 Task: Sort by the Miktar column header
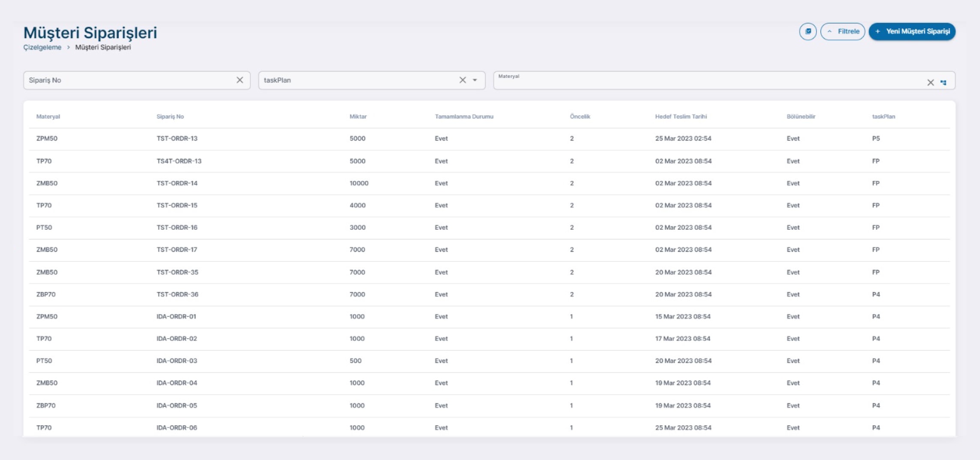(358, 117)
